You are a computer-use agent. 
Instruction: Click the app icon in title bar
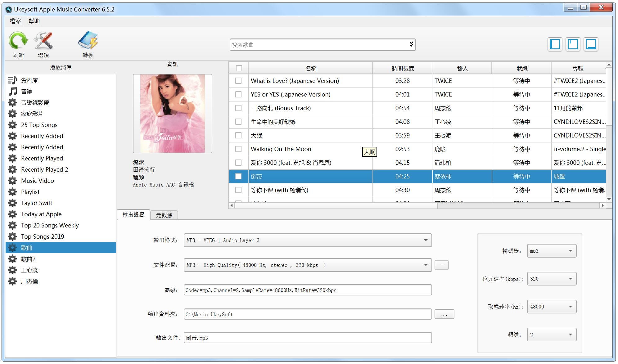(9, 9)
